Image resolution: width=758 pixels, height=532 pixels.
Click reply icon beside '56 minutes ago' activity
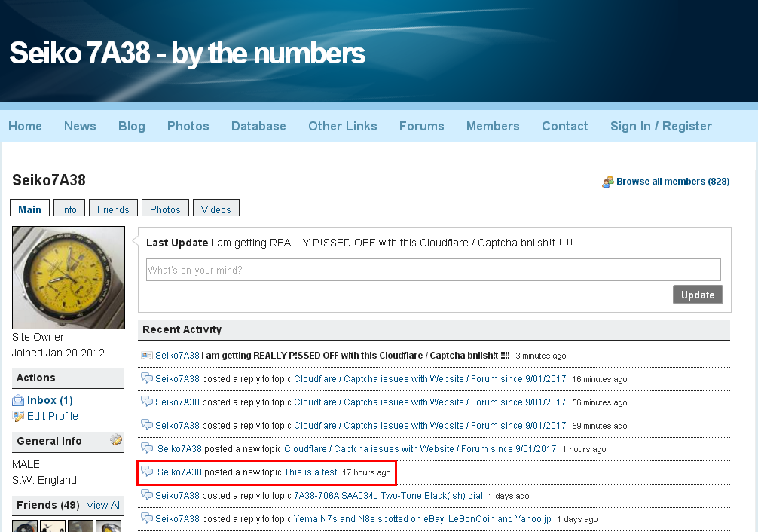[x=146, y=401]
